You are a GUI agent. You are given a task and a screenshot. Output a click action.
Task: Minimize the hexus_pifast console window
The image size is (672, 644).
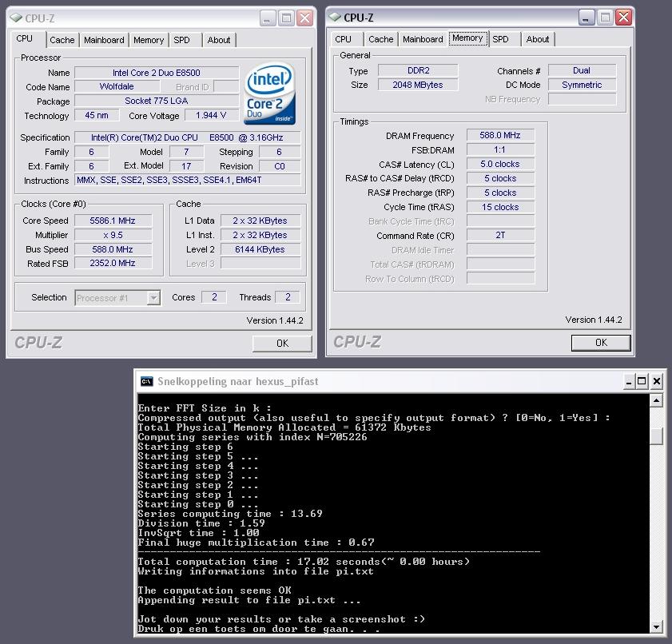[629, 381]
